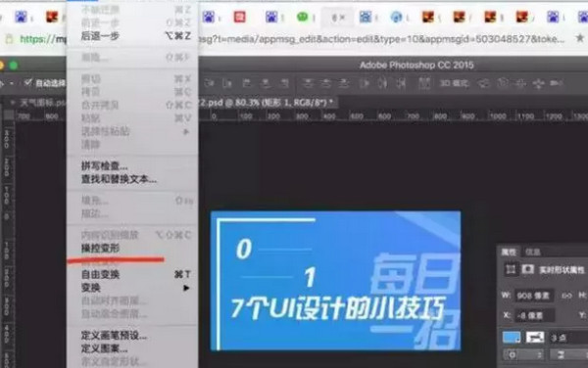The height and width of the screenshot is (368, 588).
Task: Toggle the link width and height icon
Action: click(566, 296)
